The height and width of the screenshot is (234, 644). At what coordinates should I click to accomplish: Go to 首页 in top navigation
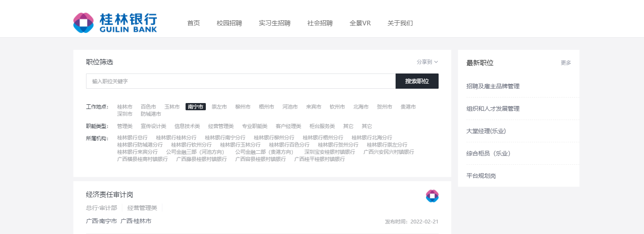(x=194, y=23)
